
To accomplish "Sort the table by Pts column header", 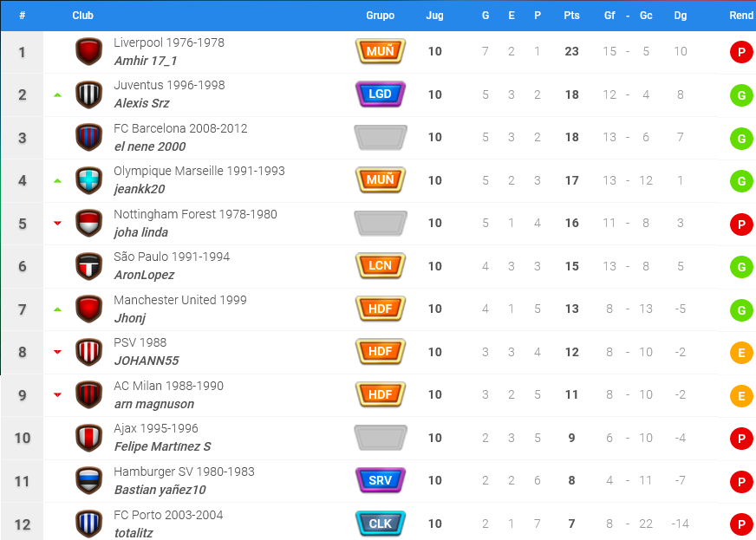I will click(572, 16).
